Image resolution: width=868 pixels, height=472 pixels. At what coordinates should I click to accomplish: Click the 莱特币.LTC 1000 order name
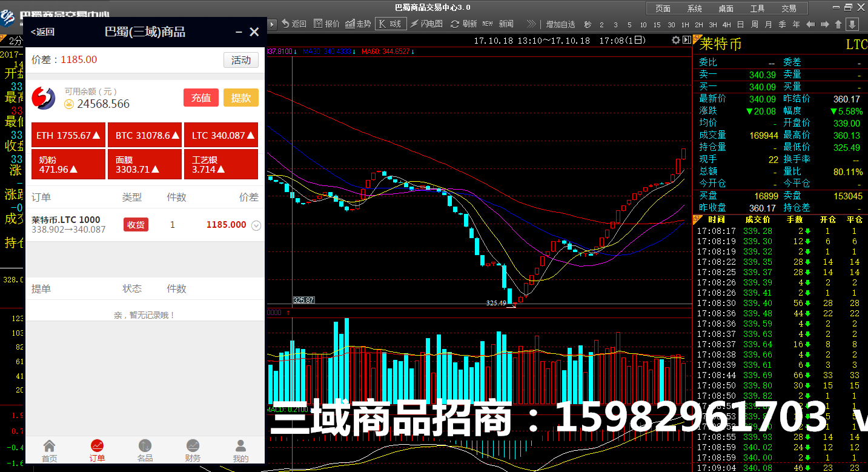click(x=66, y=219)
